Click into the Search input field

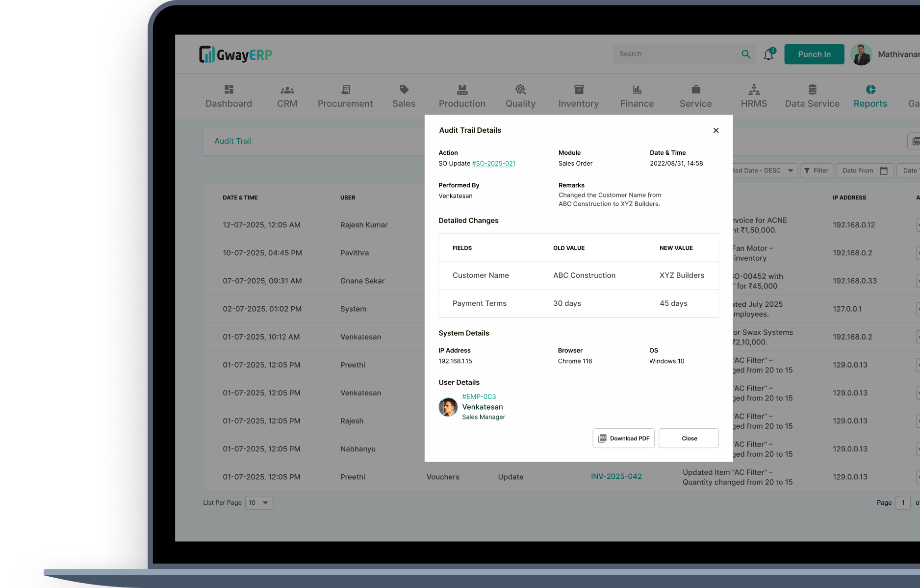[x=677, y=54]
